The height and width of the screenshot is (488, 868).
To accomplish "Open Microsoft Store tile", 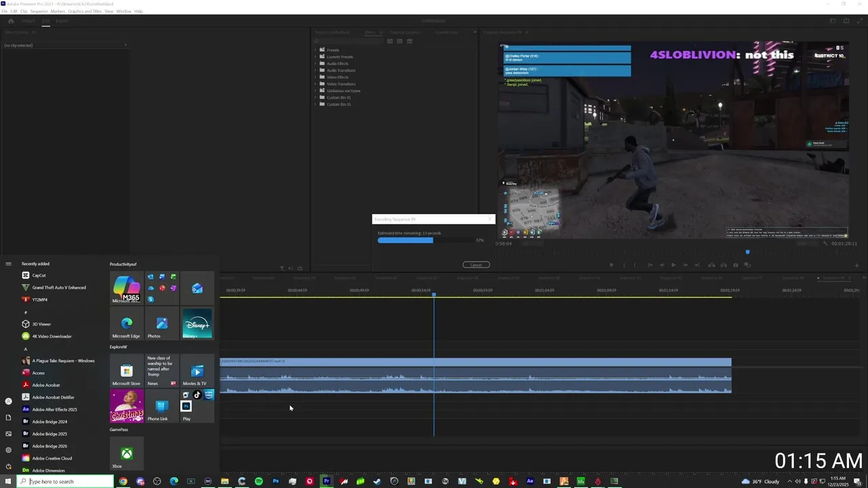I will click(127, 371).
